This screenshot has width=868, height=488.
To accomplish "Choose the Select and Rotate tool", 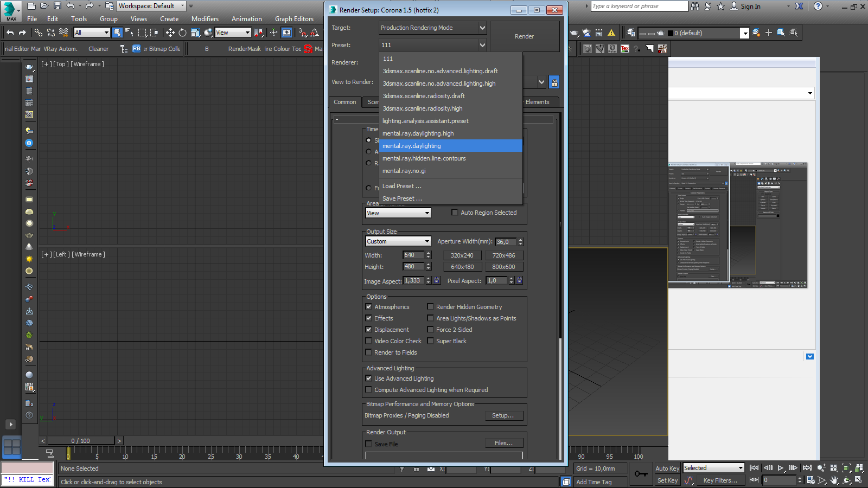I will tap(182, 33).
